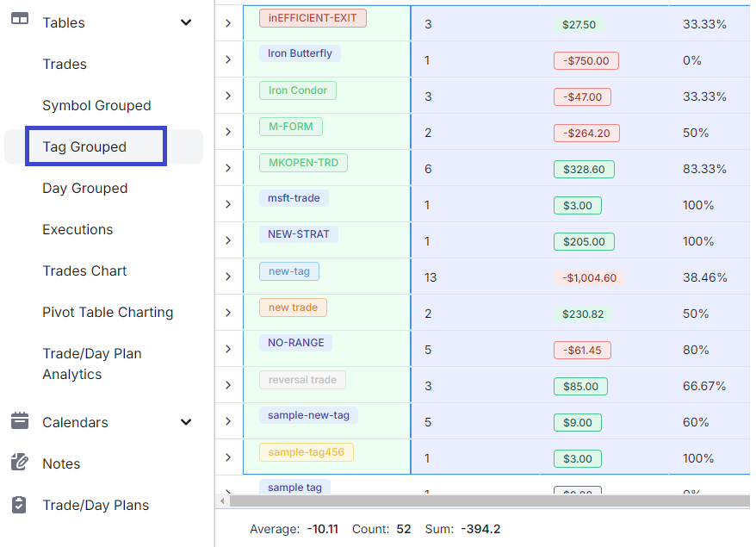Collapse the Tables section chevron
756x547 pixels.
coord(186,22)
